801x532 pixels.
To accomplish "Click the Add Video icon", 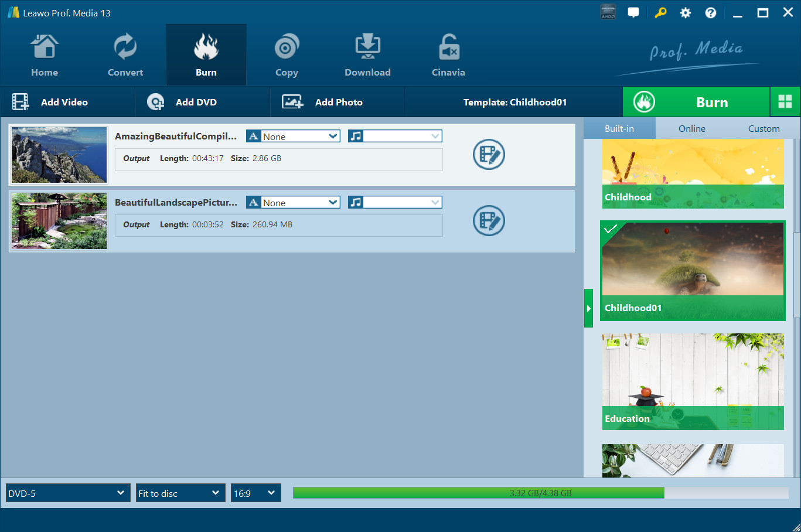I will click(21, 101).
